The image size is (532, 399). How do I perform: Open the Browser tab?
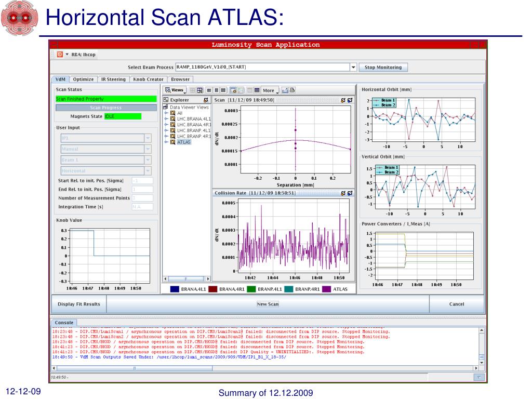tap(180, 79)
